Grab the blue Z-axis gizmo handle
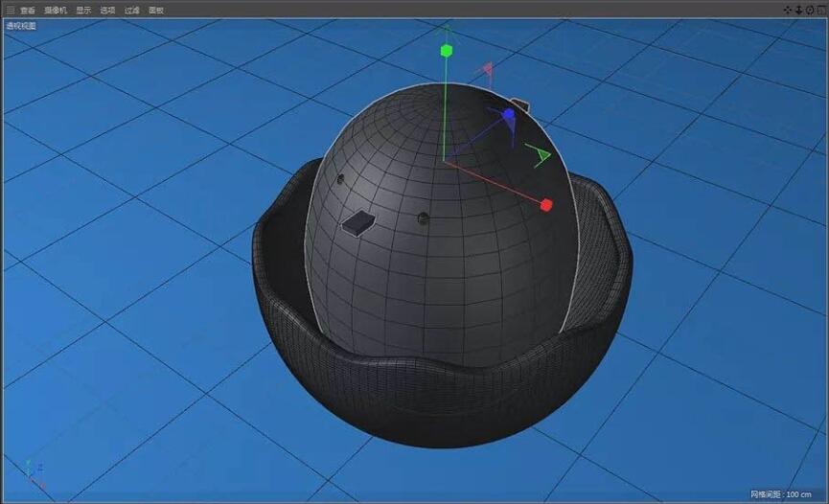829x504 pixels. [x=509, y=113]
